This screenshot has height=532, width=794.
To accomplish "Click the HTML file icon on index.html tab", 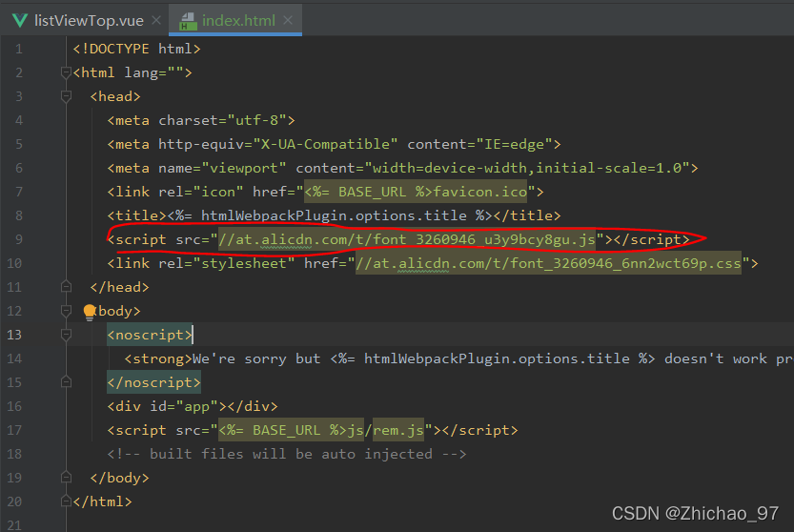I will [188, 21].
